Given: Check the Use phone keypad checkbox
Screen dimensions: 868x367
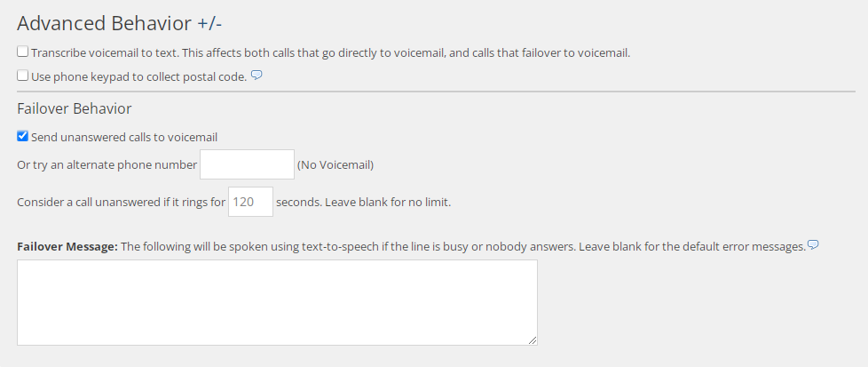Looking at the screenshot, I should 23,76.
